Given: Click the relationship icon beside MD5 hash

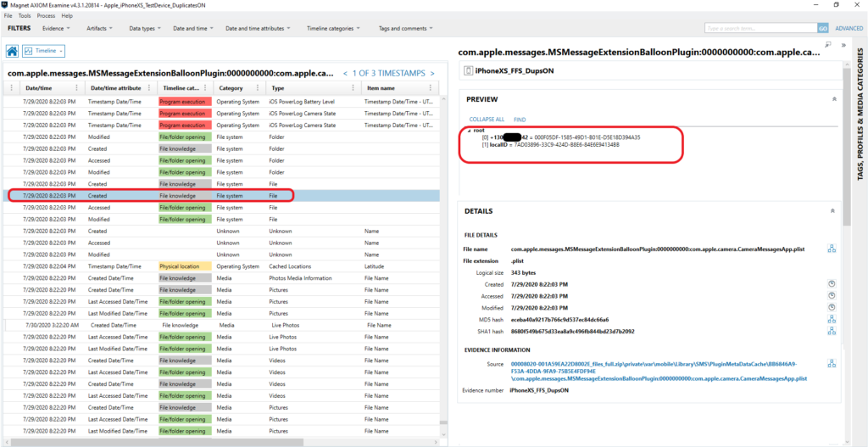Looking at the screenshot, I should click(x=832, y=319).
